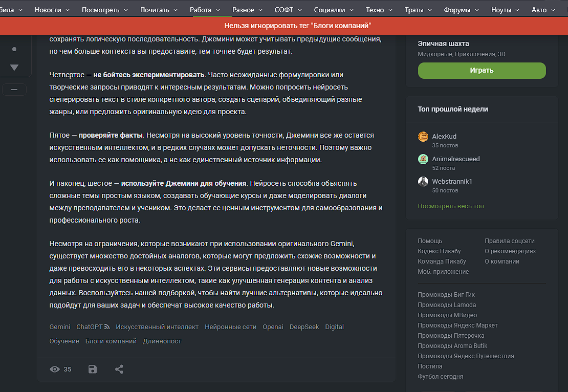Click the eye views counter icon
Screen dimensions: 568x392
54,369
